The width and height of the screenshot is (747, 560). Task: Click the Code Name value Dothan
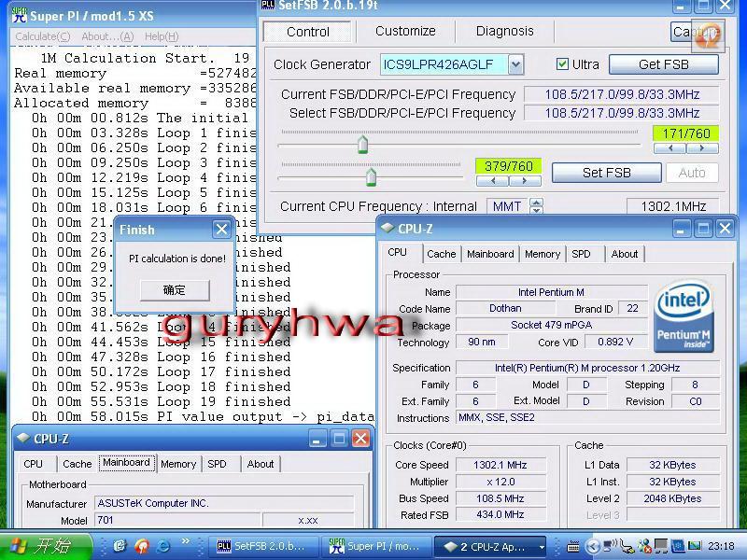pos(505,308)
